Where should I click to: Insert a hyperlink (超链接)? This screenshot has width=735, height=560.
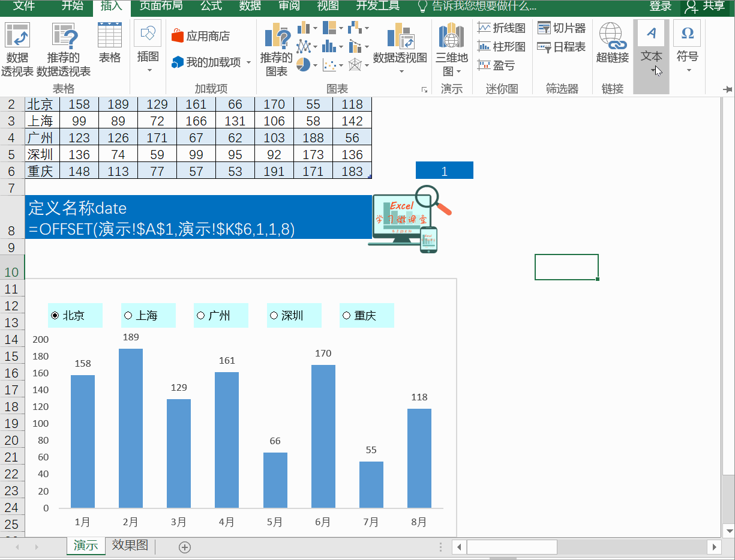[x=613, y=43]
